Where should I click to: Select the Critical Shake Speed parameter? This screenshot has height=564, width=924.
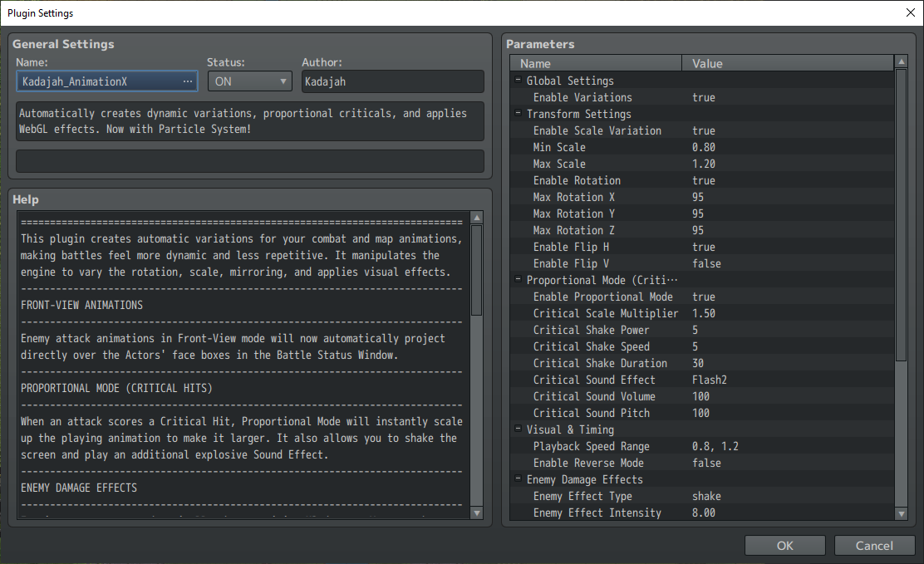pyautogui.click(x=702, y=346)
